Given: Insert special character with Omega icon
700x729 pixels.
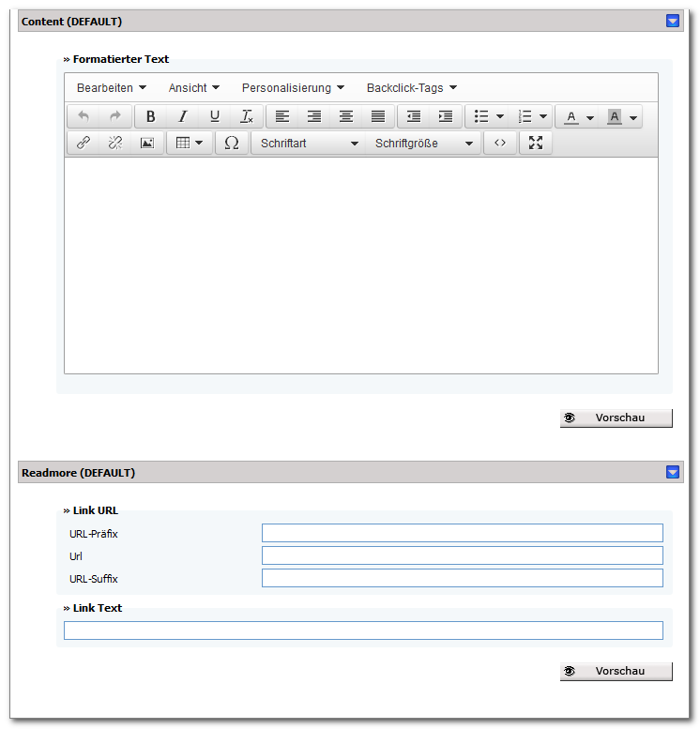Looking at the screenshot, I should coord(231,143).
